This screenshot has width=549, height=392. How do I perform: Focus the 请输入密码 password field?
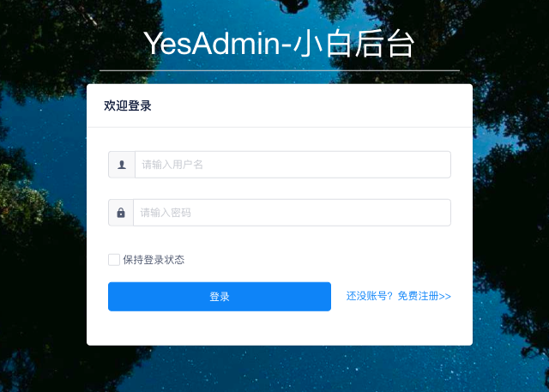[x=292, y=213]
